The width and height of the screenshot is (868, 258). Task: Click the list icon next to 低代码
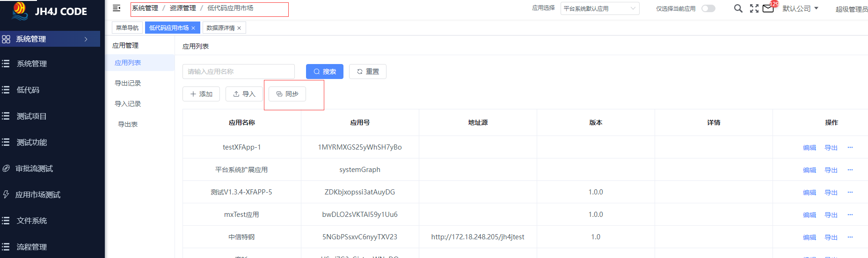pyautogui.click(x=6, y=90)
